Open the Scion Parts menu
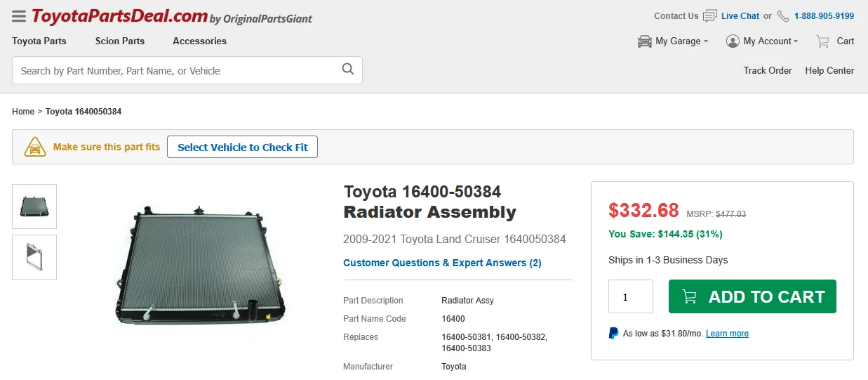 120,41
